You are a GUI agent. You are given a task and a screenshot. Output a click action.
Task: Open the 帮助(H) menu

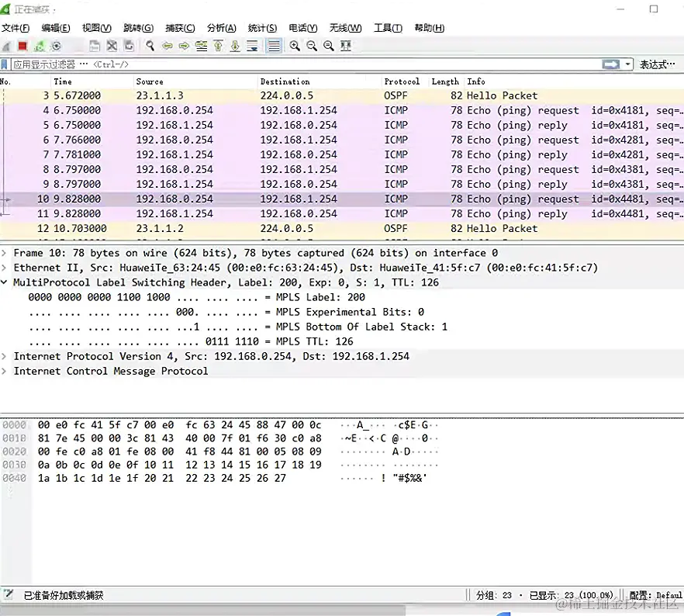[x=430, y=28]
